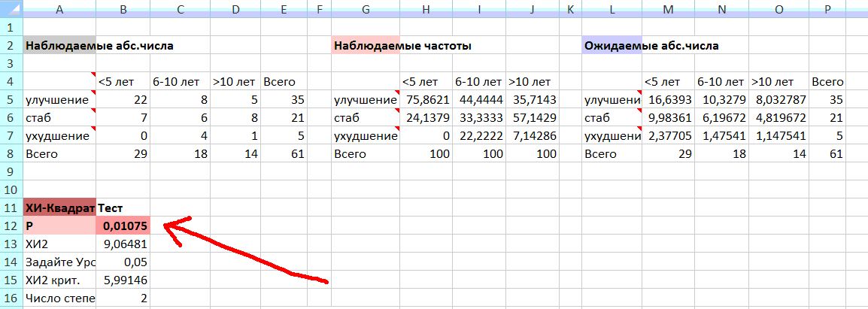Select the P value cell showing 0,01075
This screenshot has height=309, width=868.
pos(123,226)
